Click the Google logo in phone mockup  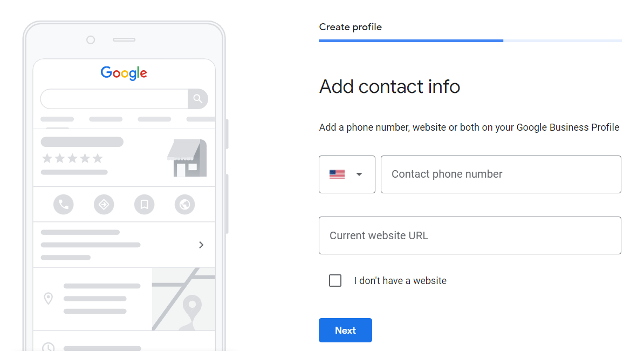pos(124,73)
